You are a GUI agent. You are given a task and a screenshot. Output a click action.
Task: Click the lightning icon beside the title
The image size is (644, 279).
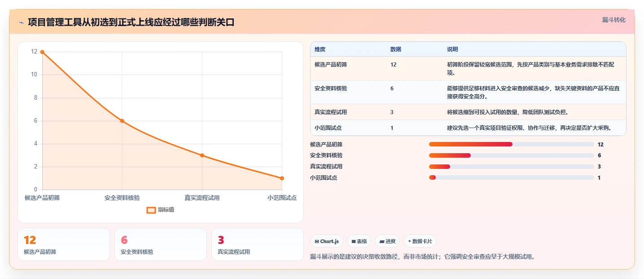point(21,22)
